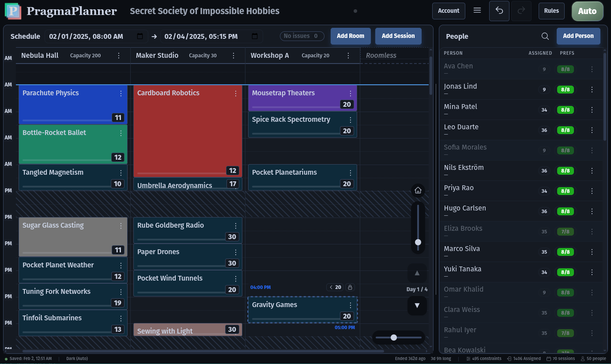Click the home icon above the vertical slider
Screen dimensions: 611x364
pos(418,190)
